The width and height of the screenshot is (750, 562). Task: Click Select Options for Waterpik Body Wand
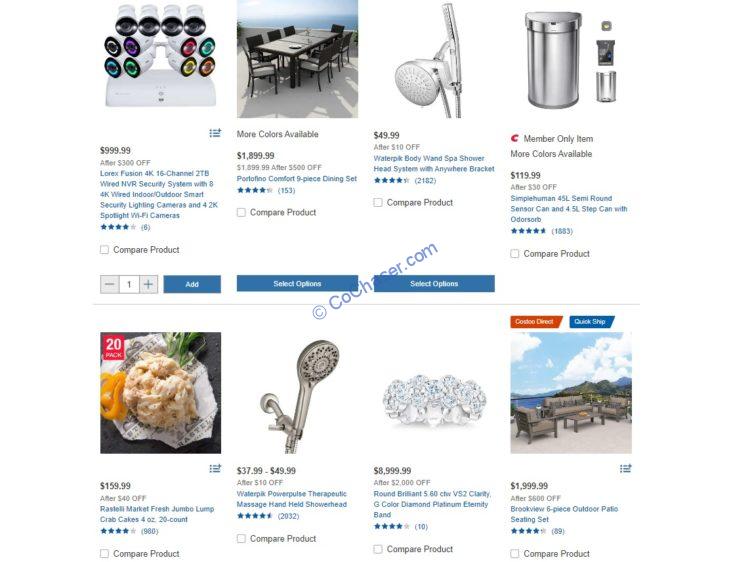[x=434, y=284]
